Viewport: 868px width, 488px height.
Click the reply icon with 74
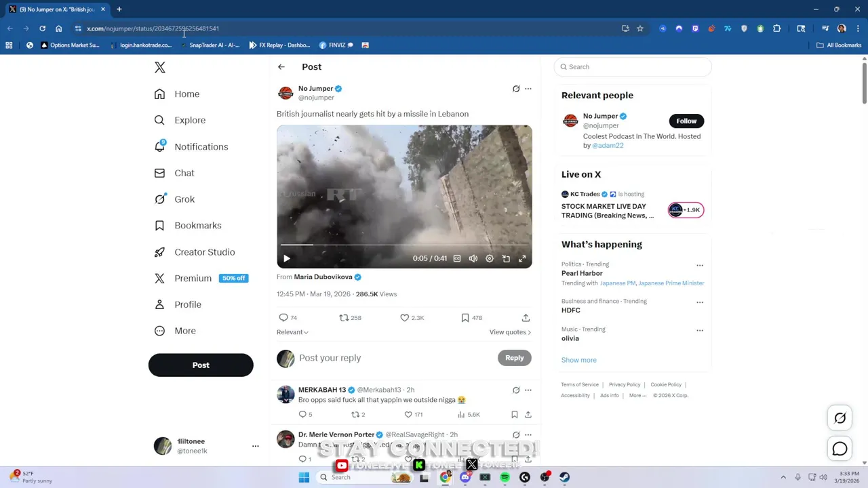[288, 317]
